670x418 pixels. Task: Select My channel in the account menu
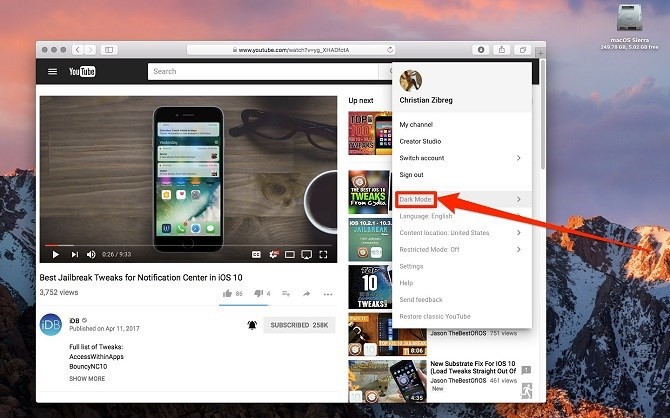click(x=416, y=124)
